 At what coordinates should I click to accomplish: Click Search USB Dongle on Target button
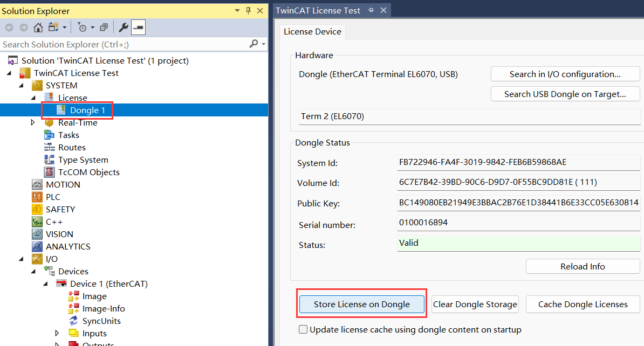coord(565,94)
